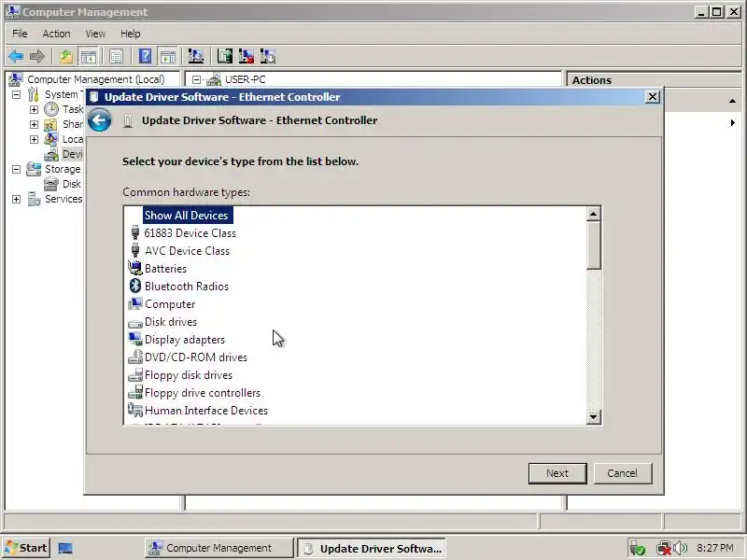Image resolution: width=747 pixels, height=560 pixels.
Task: Click the Show Desktop quick launch icon
Action: coord(65,548)
